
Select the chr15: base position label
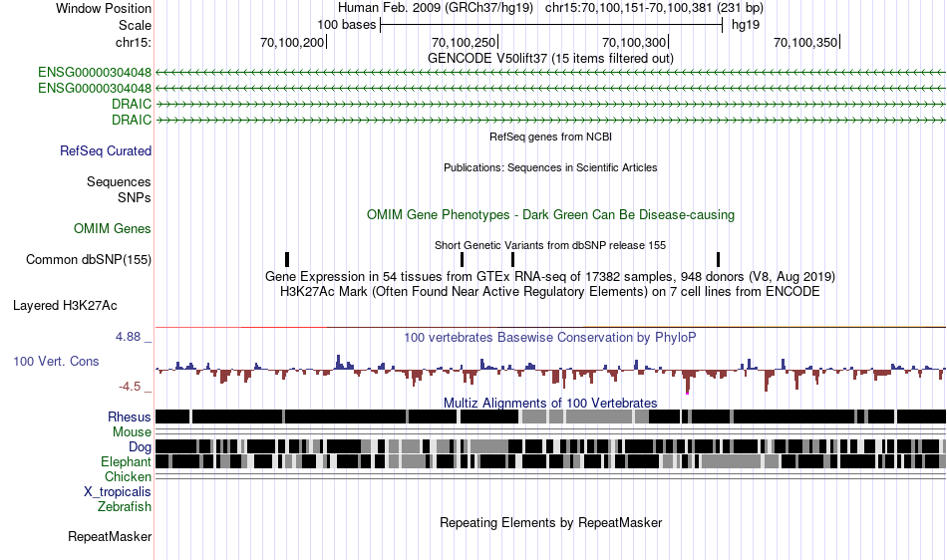[133, 42]
